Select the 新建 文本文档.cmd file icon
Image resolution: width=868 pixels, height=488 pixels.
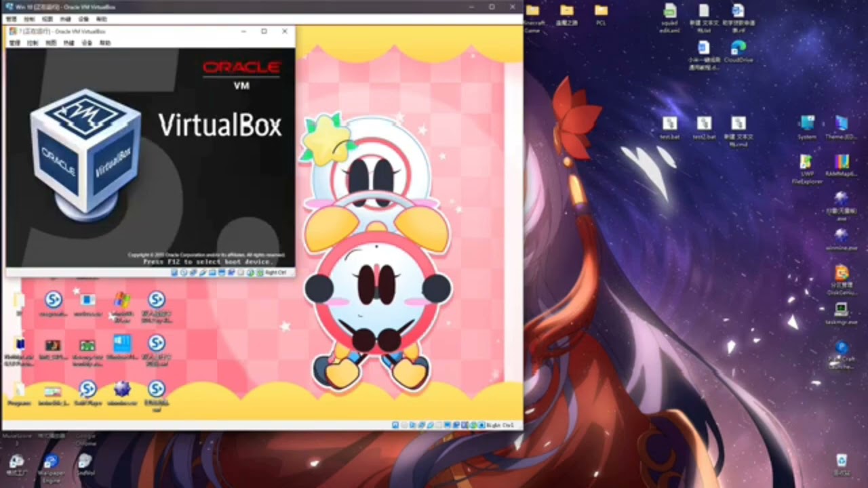coord(738,131)
